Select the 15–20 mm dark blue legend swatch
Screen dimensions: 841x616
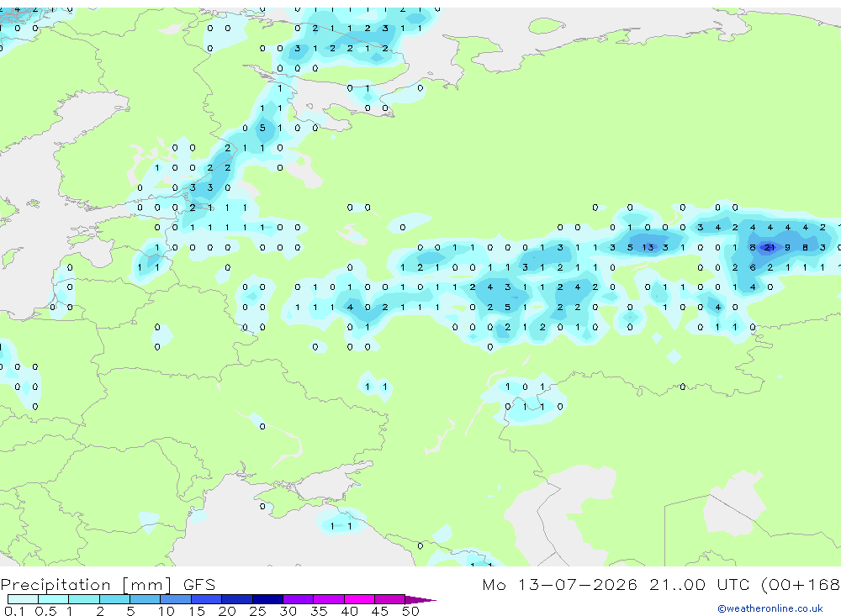(207, 599)
